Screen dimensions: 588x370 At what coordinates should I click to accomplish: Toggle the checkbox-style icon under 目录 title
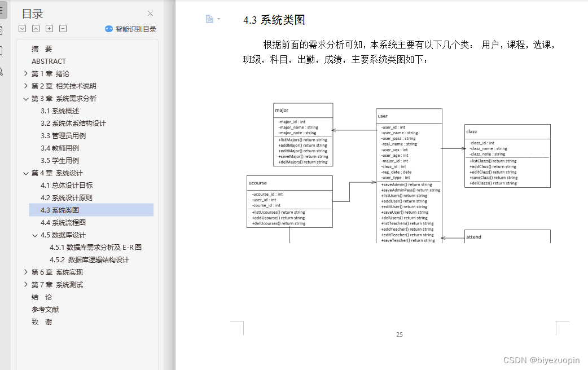pos(23,28)
